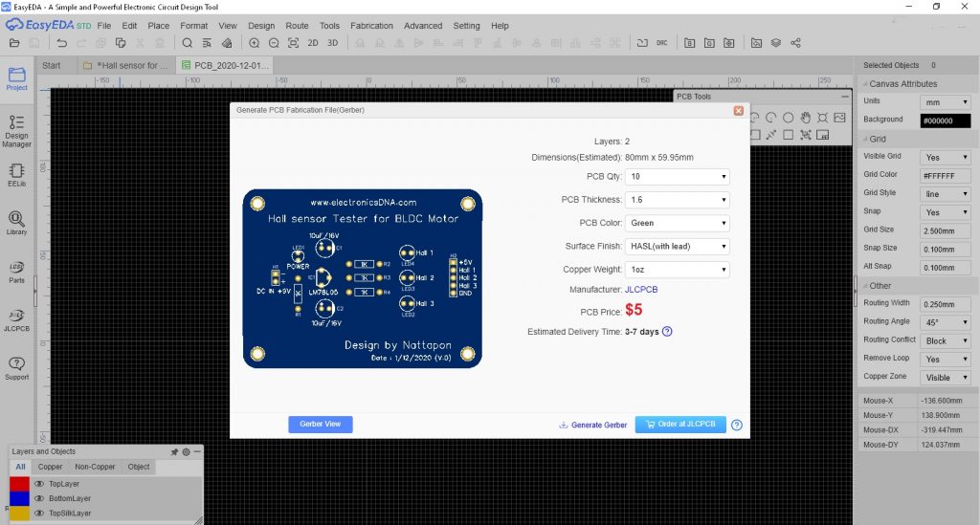Image resolution: width=980 pixels, height=525 pixels.
Task: Click the layers stack toolbar icon
Action: coord(775,43)
